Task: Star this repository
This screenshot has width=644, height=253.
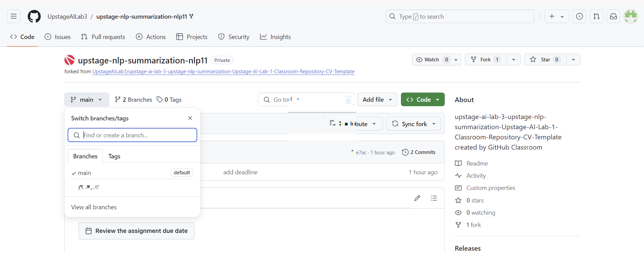Action: pyautogui.click(x=545, y=60)
